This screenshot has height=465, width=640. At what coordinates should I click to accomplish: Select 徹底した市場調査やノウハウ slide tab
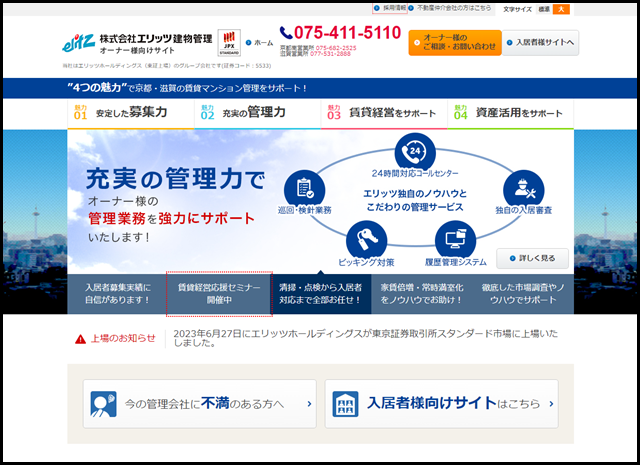(523, 294)
